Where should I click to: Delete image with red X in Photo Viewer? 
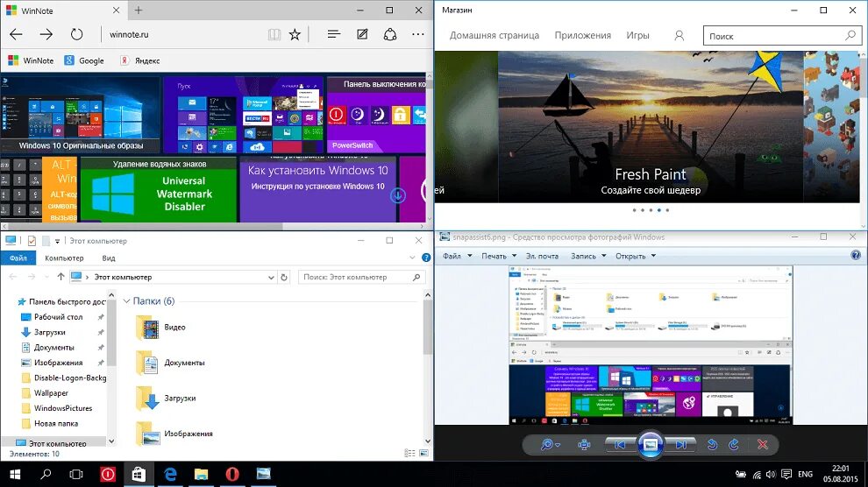[762, 444]
